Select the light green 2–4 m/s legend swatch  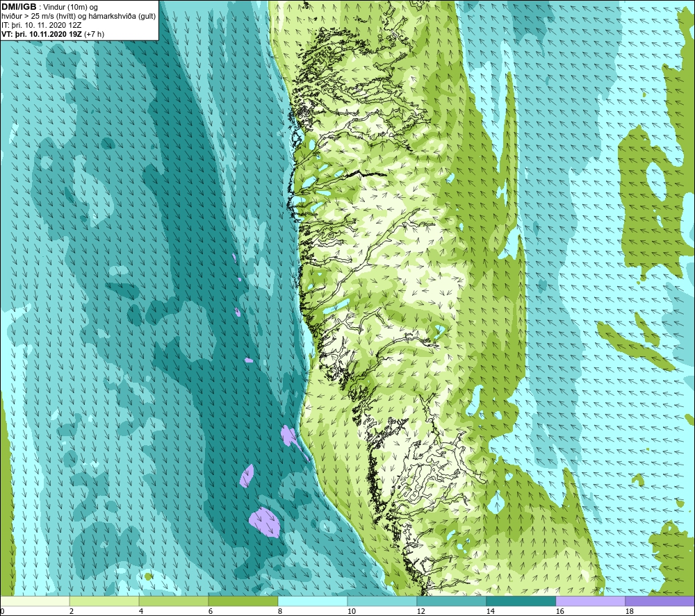[104, 601]
